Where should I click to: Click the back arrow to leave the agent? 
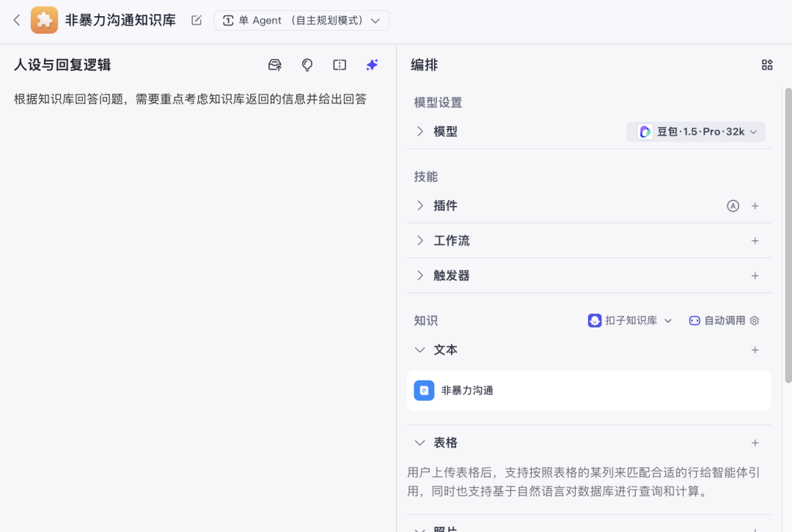click(16, 21)
